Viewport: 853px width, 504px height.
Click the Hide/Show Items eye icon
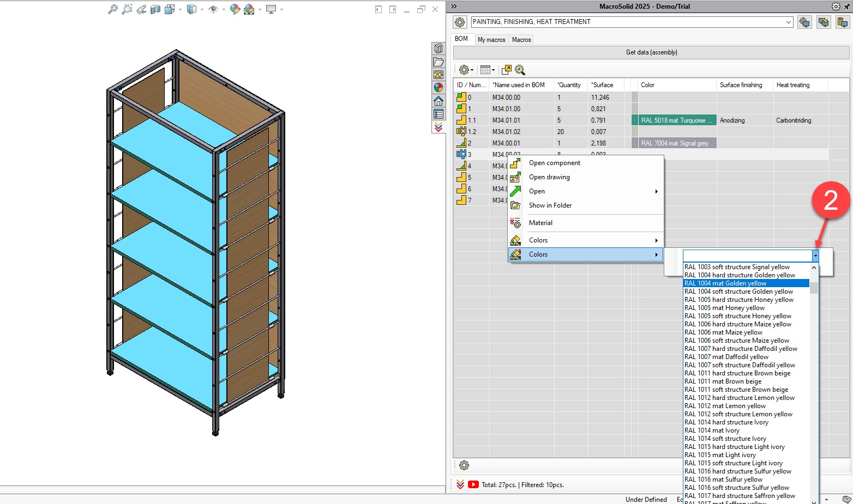coord(213,9)
